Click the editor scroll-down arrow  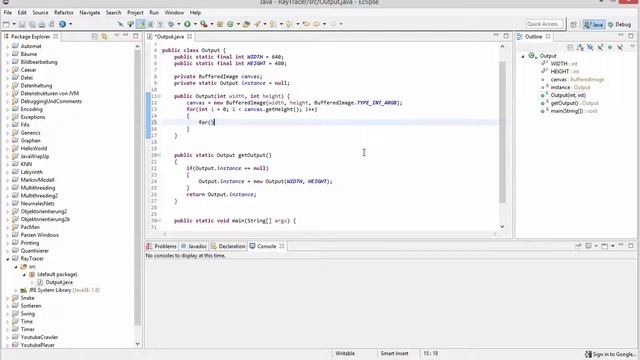(x=502, y=227)
